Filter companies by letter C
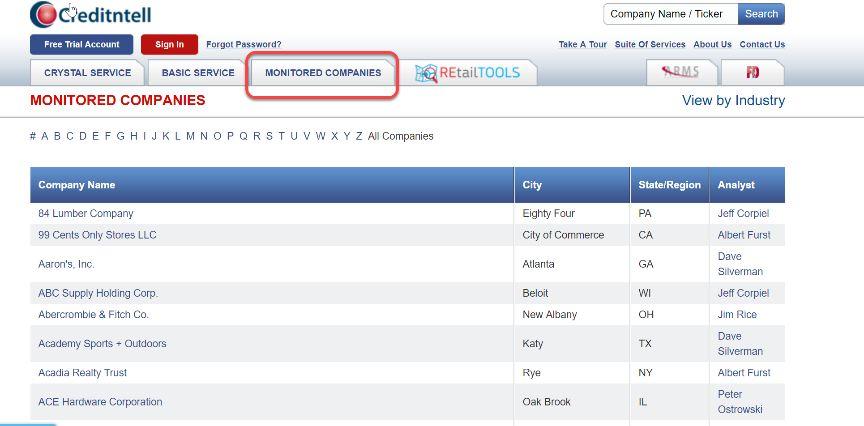Screen dimensions: 864x426 click(70, 136)
